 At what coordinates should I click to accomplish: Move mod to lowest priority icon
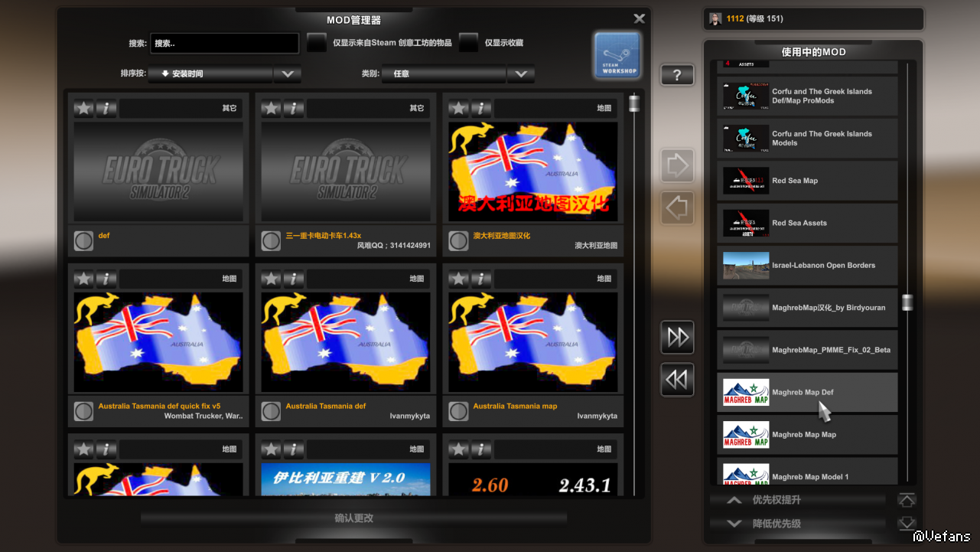coord(907,524)
